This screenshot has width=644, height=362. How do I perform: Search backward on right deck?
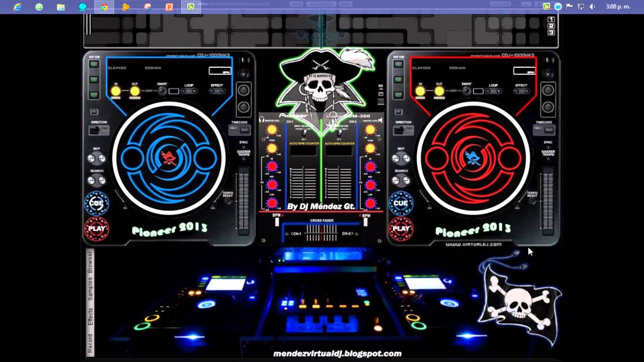[396, 180]
